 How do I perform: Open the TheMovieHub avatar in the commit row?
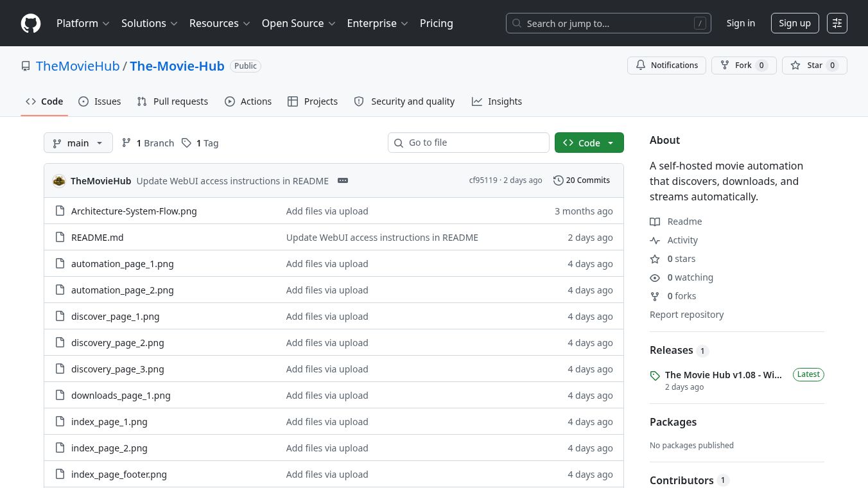click(x=59, y=180)
